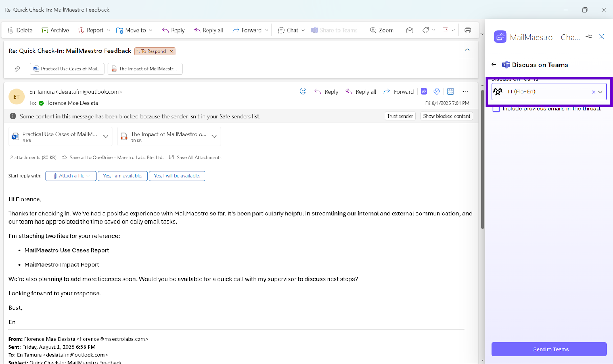Click the Report button in toolbar
This screenshot has width=613, height=364.
pyautogui.click(x=91, y=30)
